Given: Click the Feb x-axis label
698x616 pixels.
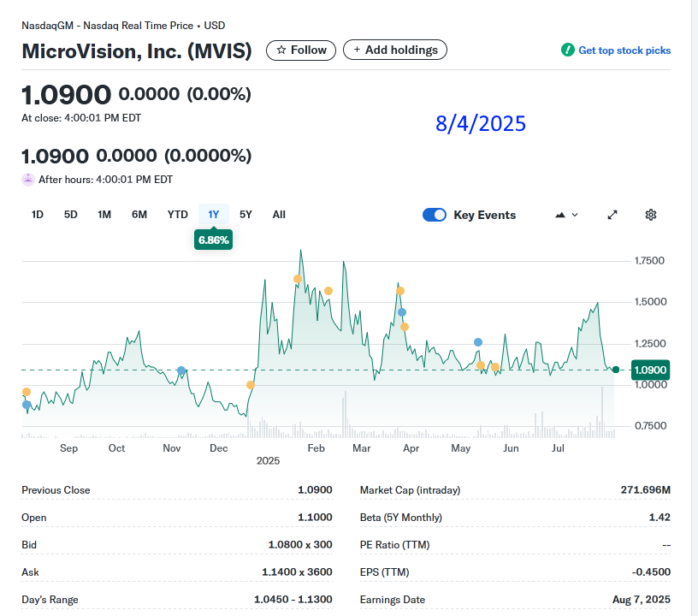Looking at the screenshot, I should tap(316, 448).
